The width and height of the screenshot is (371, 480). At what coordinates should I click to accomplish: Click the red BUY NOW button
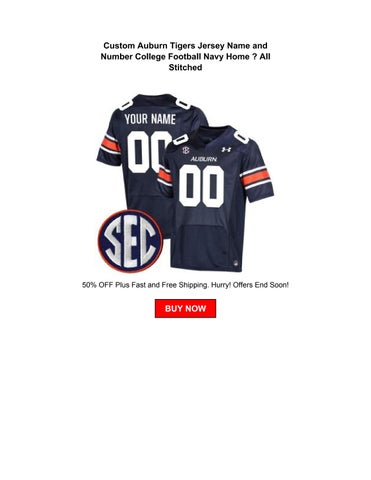pyautogui.click(x=185, y=308)
